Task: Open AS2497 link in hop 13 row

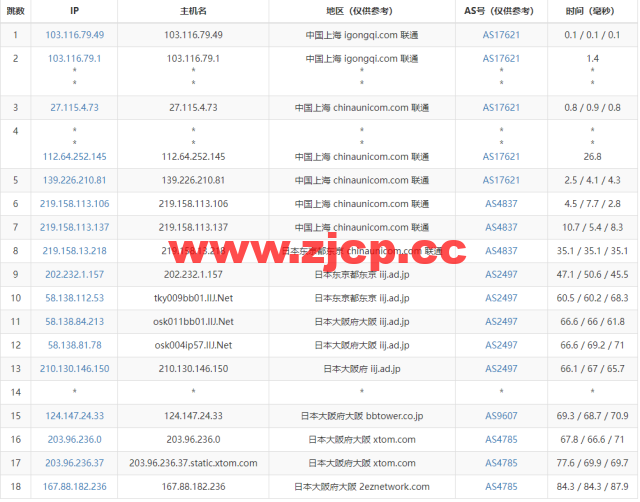Action: (x=501, y=369)
